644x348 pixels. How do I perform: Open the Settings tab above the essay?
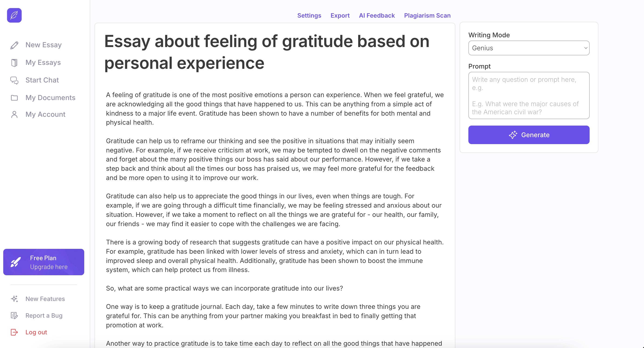309,16
